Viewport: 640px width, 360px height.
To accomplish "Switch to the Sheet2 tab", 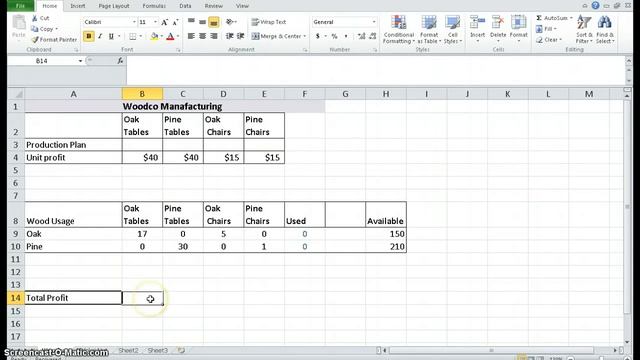I will coord(128,350).
